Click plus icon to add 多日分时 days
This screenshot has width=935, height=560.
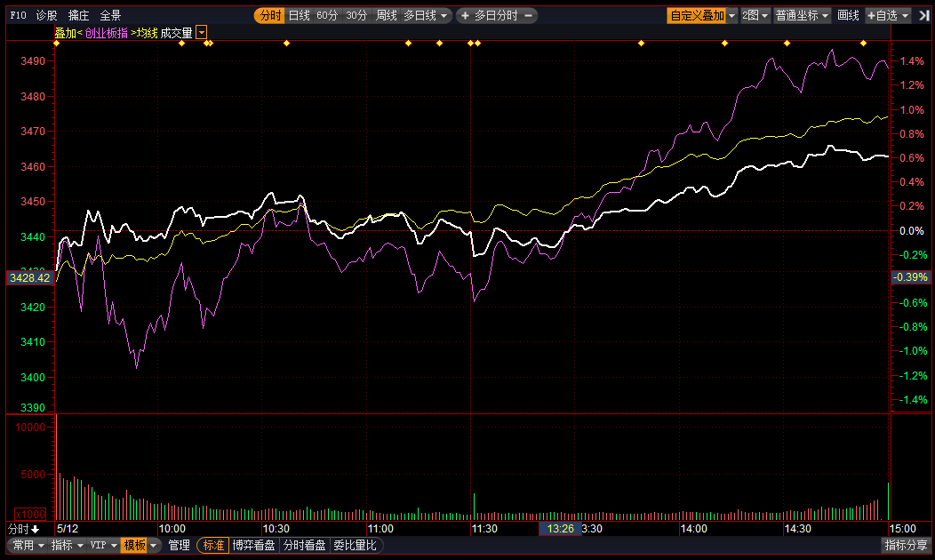(465, 15)
